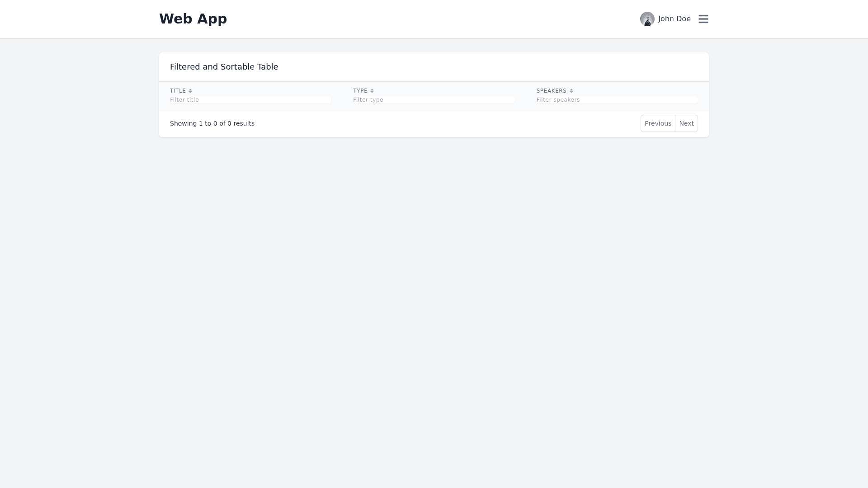Viewport: 868px width, 488px height.
Task: Click the Filtered and Sortable Table heading
Action: [224, 67]
